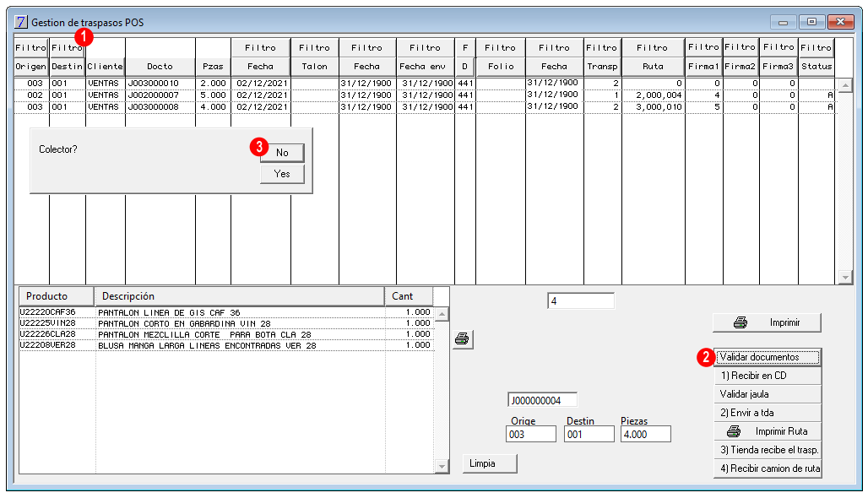Viewport: 868px width, 498px height.
Task: Click Filtro button above Ruta column
Action: 653,47
